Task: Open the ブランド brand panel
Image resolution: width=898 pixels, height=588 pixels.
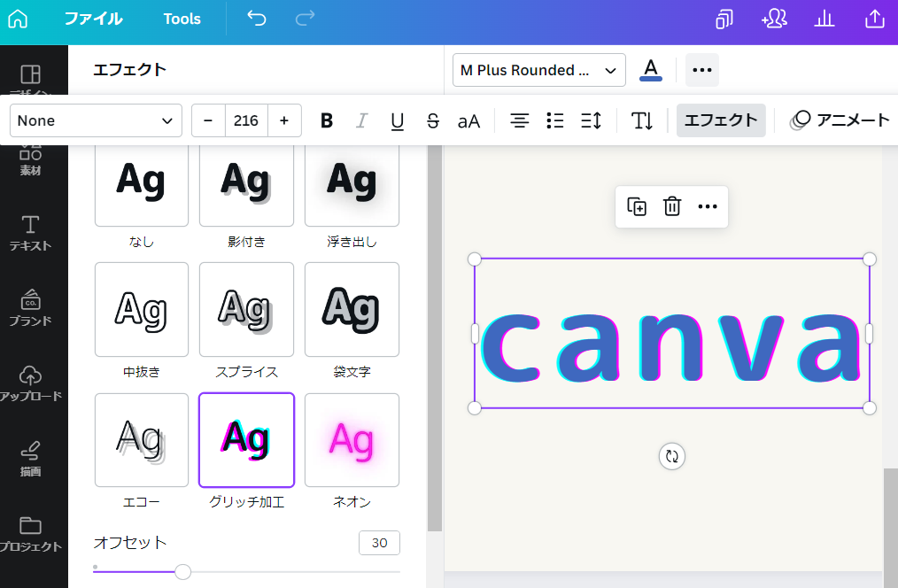Action: pos(30,308)
